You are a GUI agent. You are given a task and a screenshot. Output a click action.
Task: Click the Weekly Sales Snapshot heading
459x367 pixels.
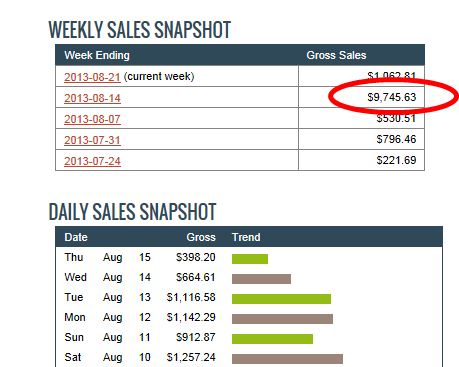click(x=140, y=30)
